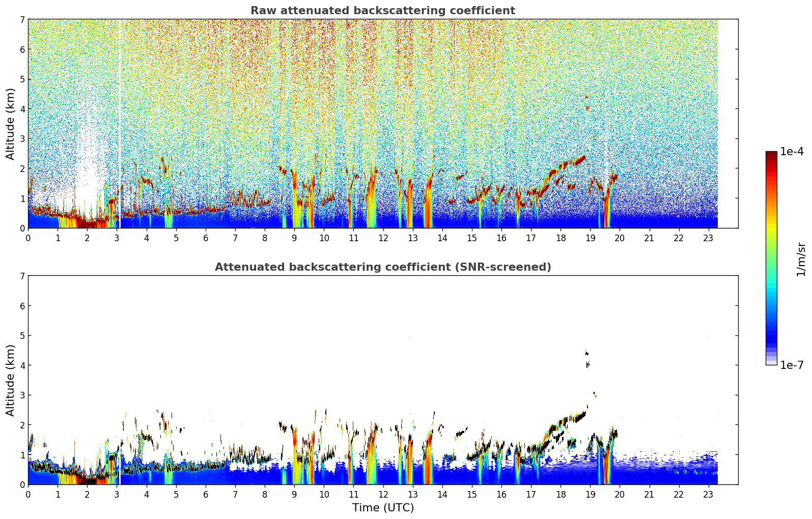Click the bottom plot's x-axis tick "20"
812x519 pixels.
pyautogui.click(x=620, y=494)
